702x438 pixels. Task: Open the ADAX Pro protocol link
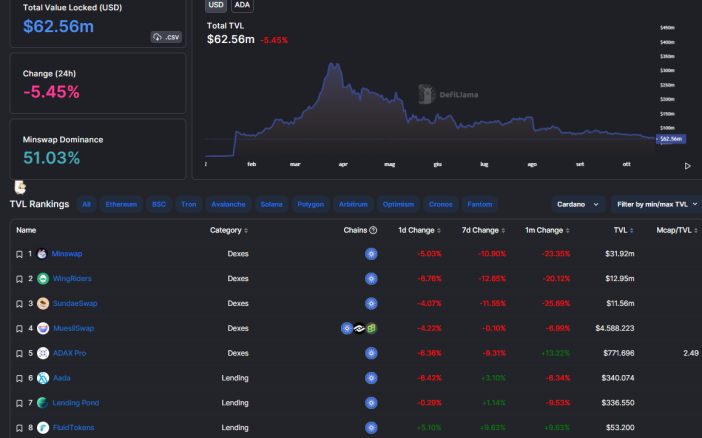tap(69, 353)
